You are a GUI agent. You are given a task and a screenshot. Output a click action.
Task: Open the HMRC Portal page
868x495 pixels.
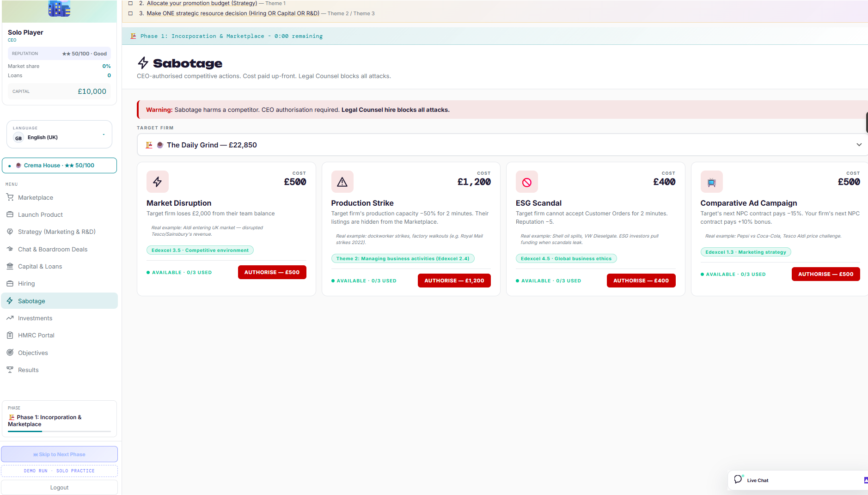tap(59, 335)
